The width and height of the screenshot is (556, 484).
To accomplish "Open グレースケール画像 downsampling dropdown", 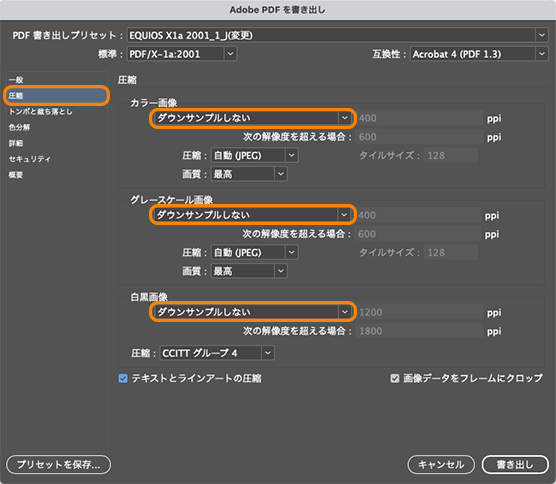I will tap(252, 215).
